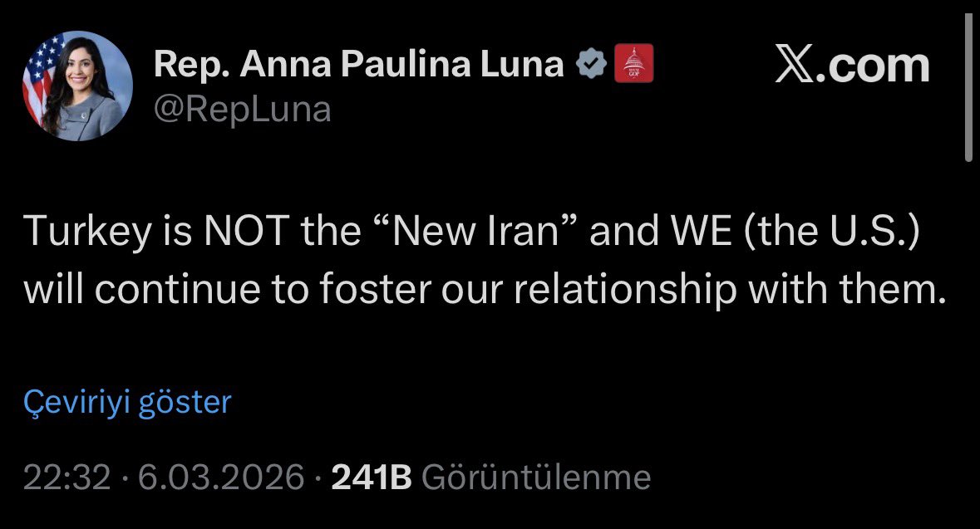Open Rep. Anna Paulina Luna's profile picture
Image resolution: width=980 pixels, height=529 pixels.
(77, 86)
